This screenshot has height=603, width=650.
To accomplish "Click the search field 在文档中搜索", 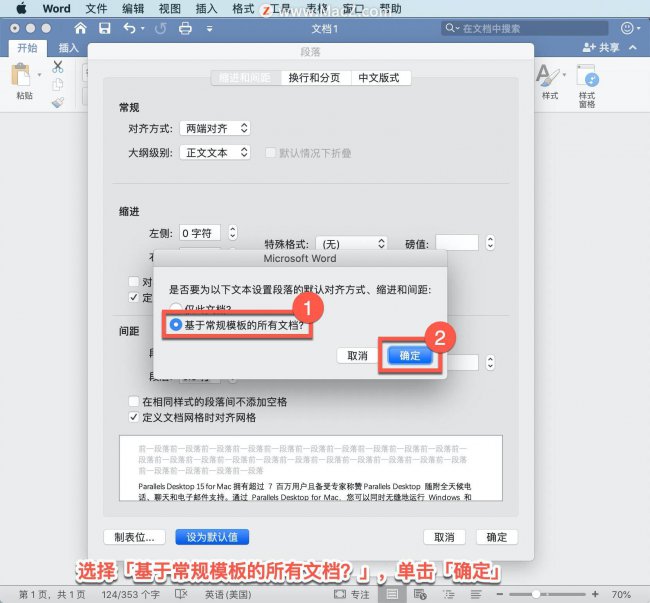I will point(525,28).
